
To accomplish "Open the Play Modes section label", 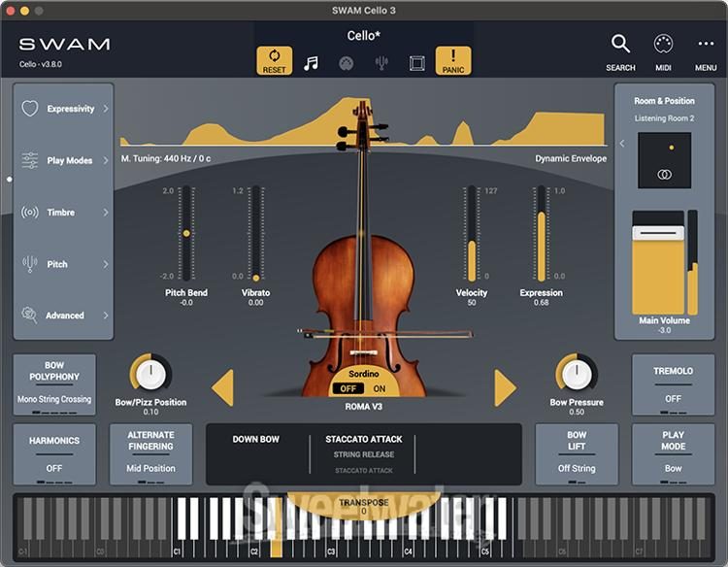I will click(x=70, y=160).
